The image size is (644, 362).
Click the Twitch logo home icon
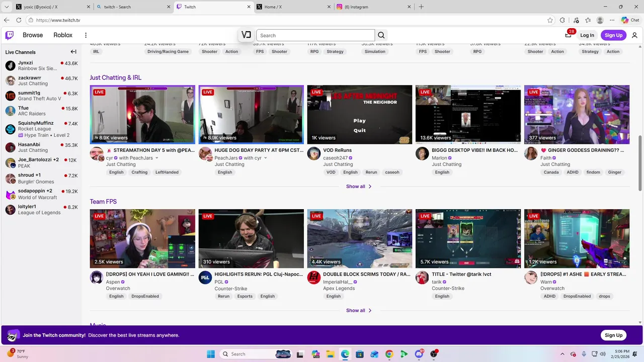tap(10, 35)
